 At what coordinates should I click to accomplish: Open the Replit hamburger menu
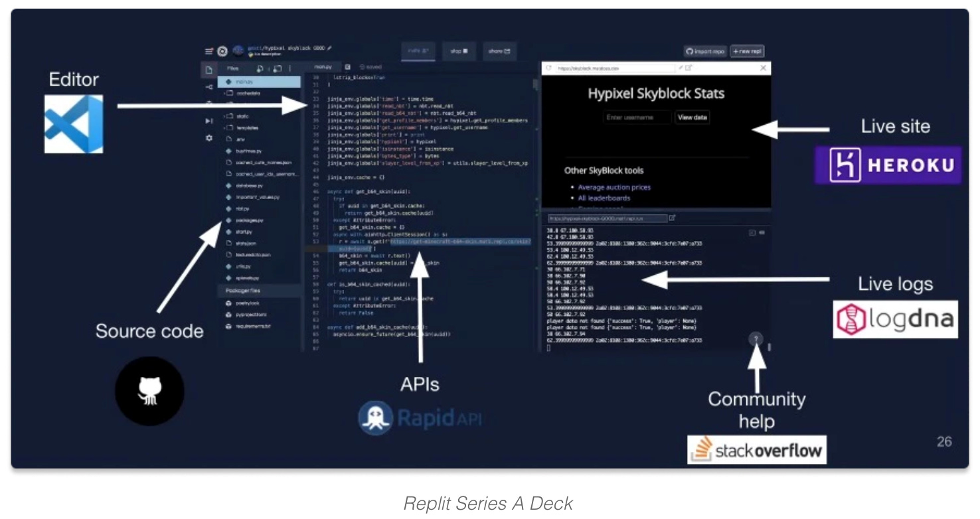(208, 51)
